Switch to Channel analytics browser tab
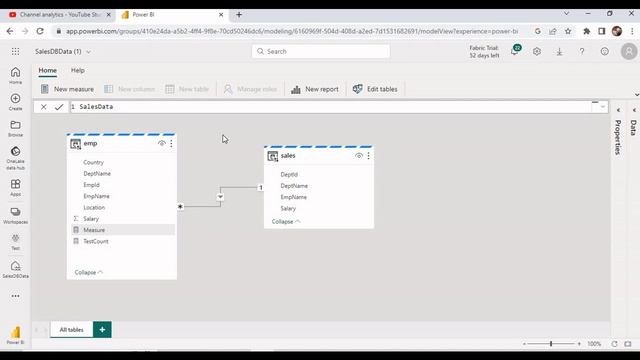The width and height of the screenshot is (640, 360). point(60,15)
